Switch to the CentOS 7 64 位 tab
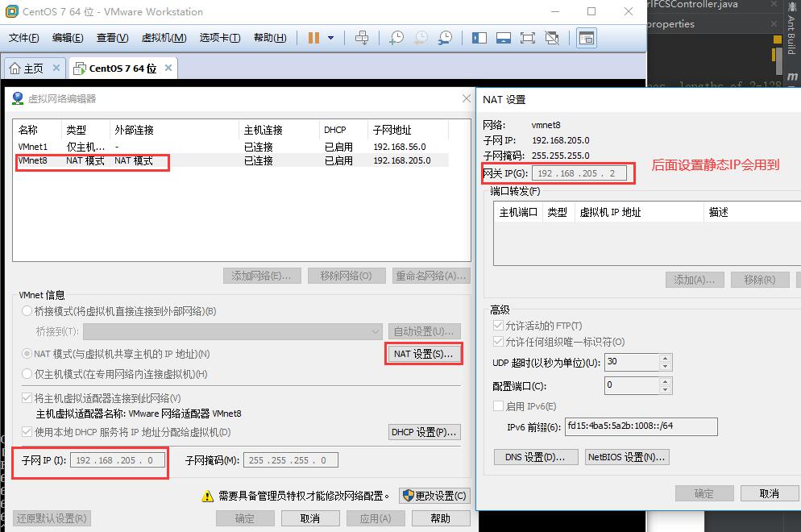This screenshot has width=801, height=532. click(x=122, y=68)
